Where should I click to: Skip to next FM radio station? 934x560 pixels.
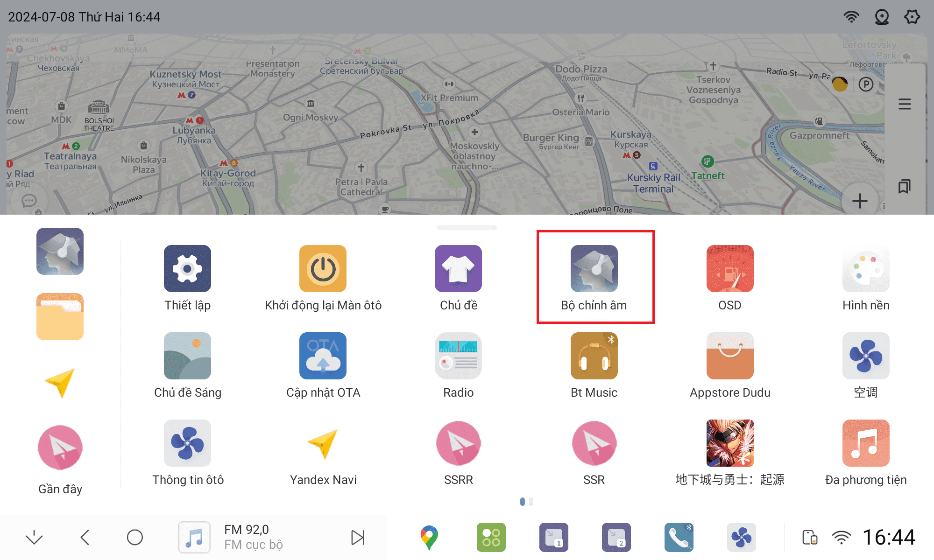pyautogui.click(x=358, y=537)
